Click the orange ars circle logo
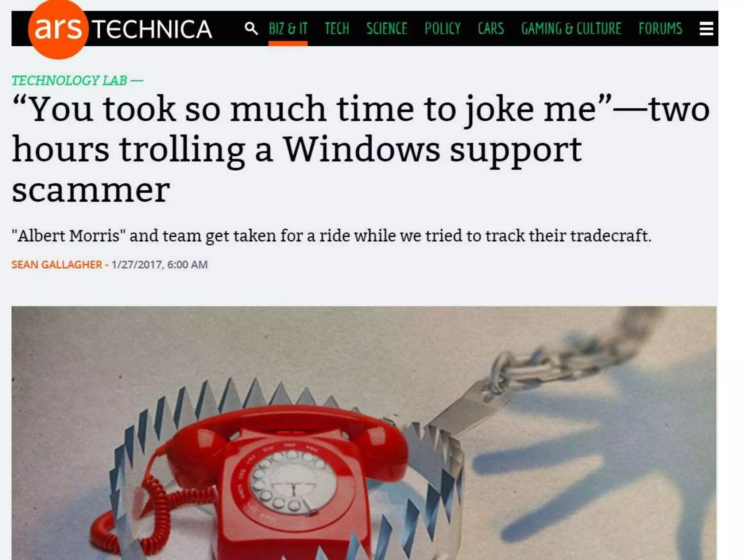 click(x=58, y=29)
